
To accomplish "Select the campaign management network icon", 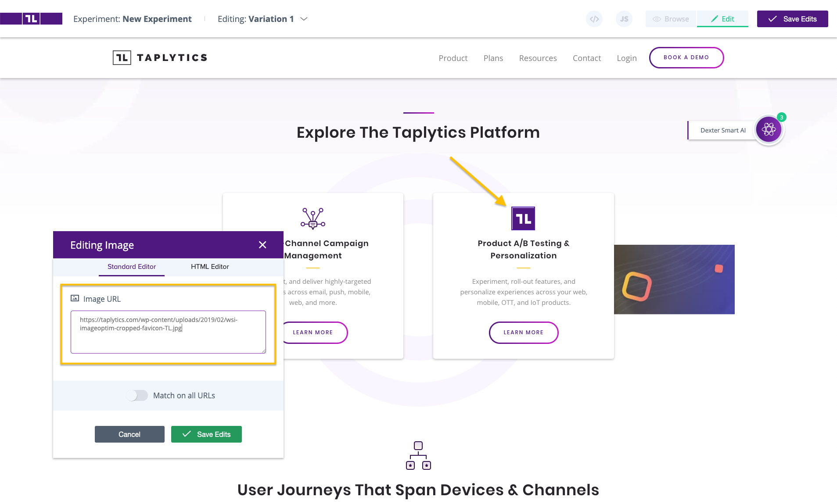I will point(313,218).
